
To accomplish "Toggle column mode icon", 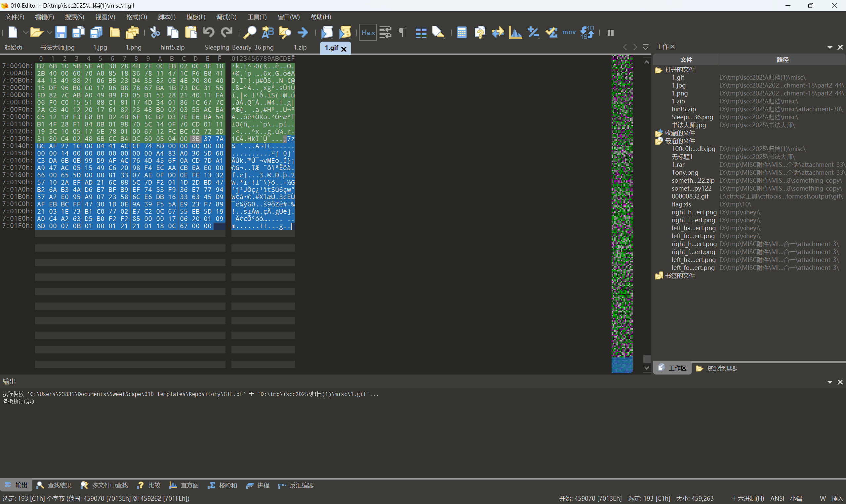I will point(421,32).
